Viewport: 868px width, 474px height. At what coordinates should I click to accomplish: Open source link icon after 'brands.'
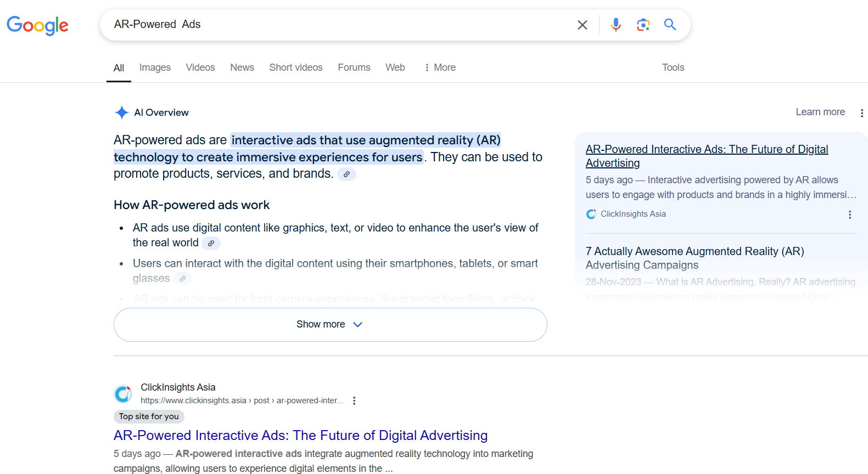click(346, 174)
